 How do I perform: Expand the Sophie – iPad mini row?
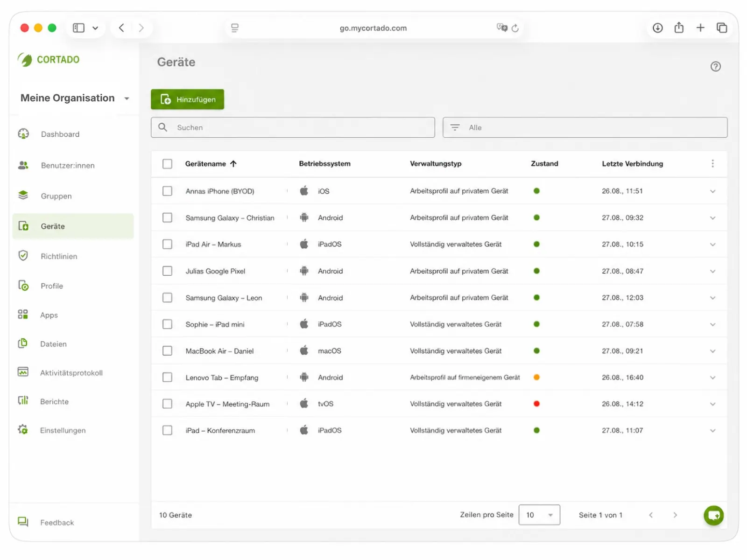712,324
